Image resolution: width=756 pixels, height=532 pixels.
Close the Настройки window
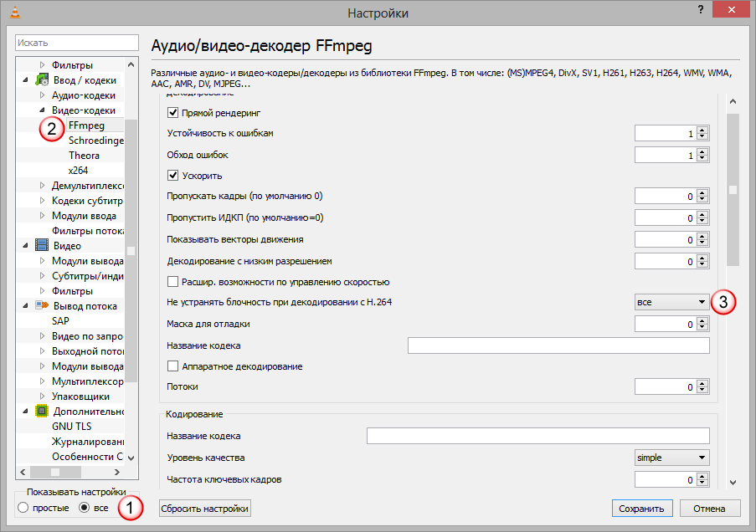pyautogui.click(x=731, y=10)
